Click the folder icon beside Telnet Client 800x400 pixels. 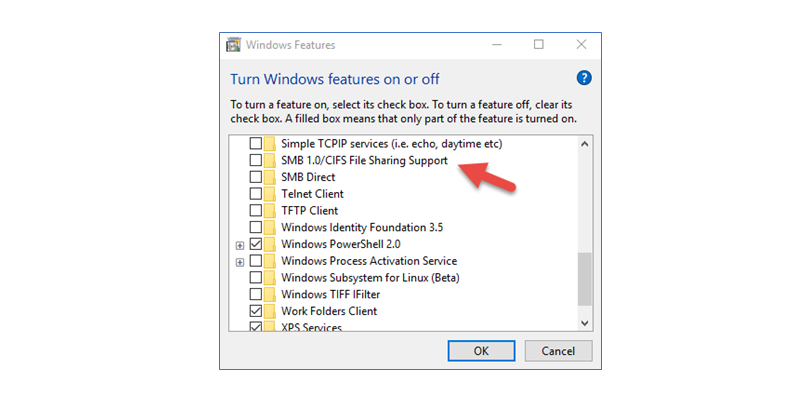pyautogui.click(x=270, y=194)
